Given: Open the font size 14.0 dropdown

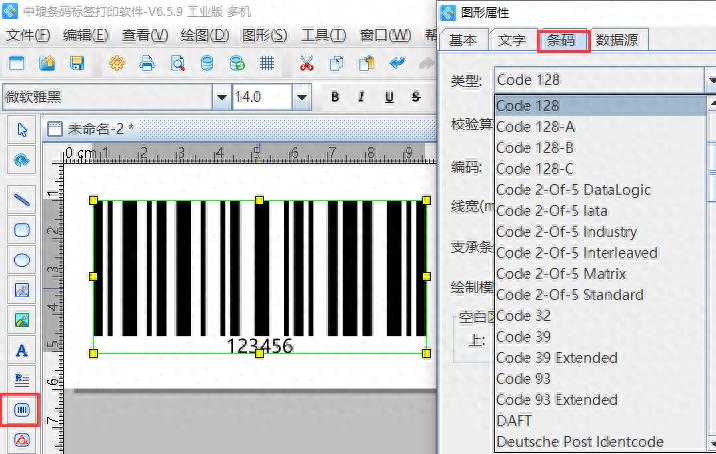Looking at the screenshot, I should (x=301, y=97).
